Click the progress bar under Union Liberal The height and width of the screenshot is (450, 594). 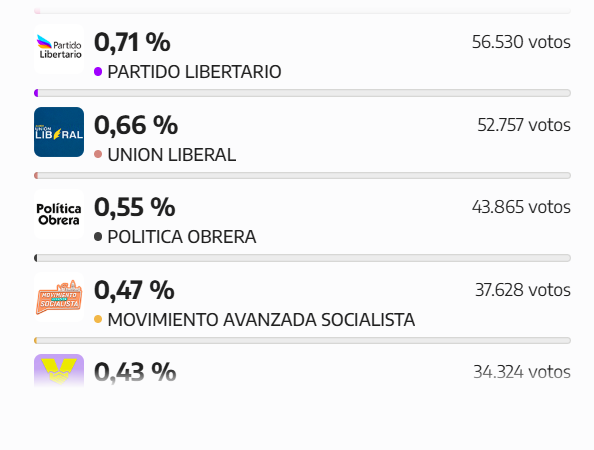(302, 175)
